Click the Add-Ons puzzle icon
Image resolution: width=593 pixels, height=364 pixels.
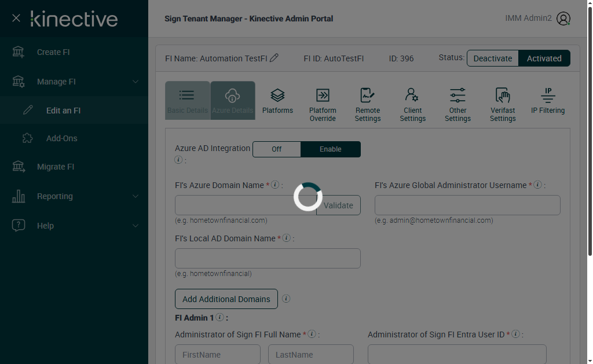click(x=28, y=138)
